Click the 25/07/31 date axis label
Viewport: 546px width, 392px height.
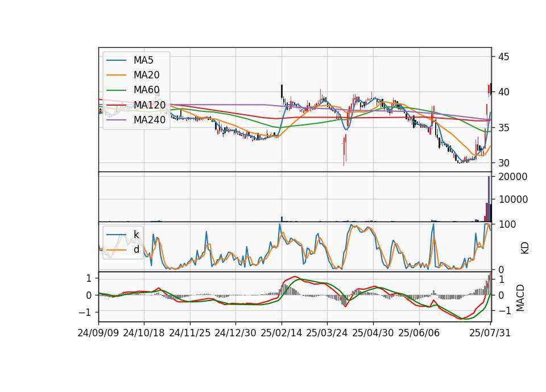click(490, 333)
